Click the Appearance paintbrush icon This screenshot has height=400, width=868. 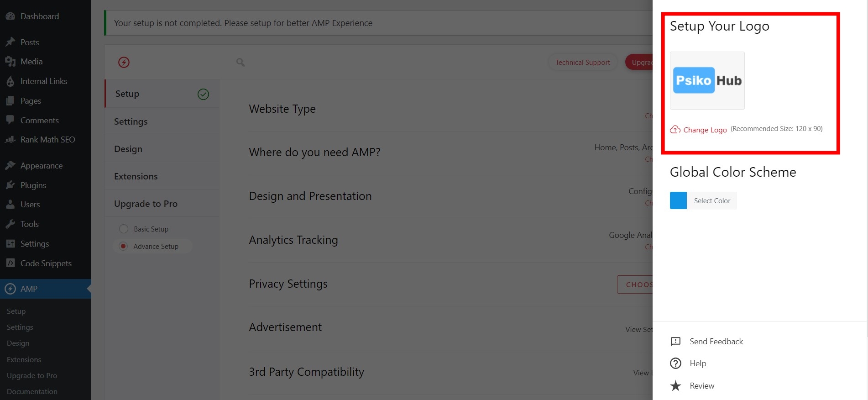point(10,166)
